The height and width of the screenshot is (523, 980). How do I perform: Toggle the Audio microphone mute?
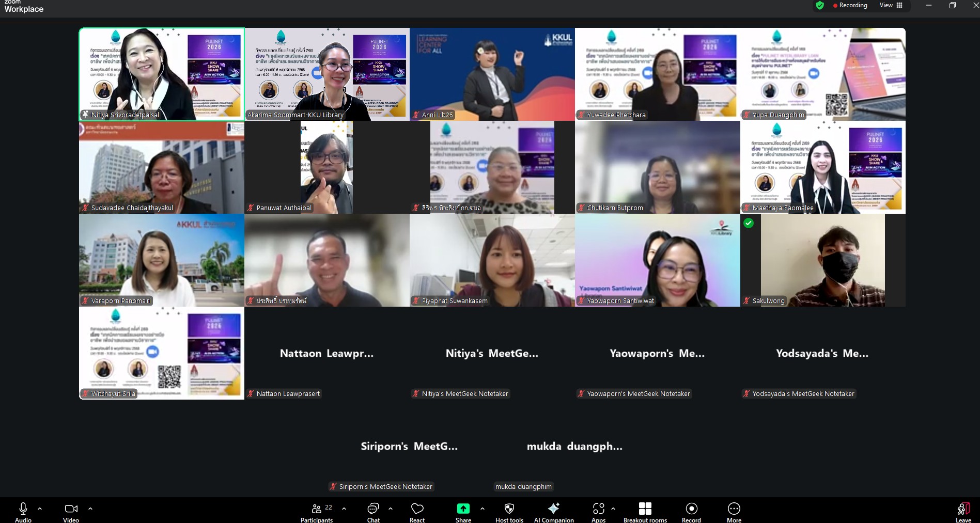(x=23, y=511)
